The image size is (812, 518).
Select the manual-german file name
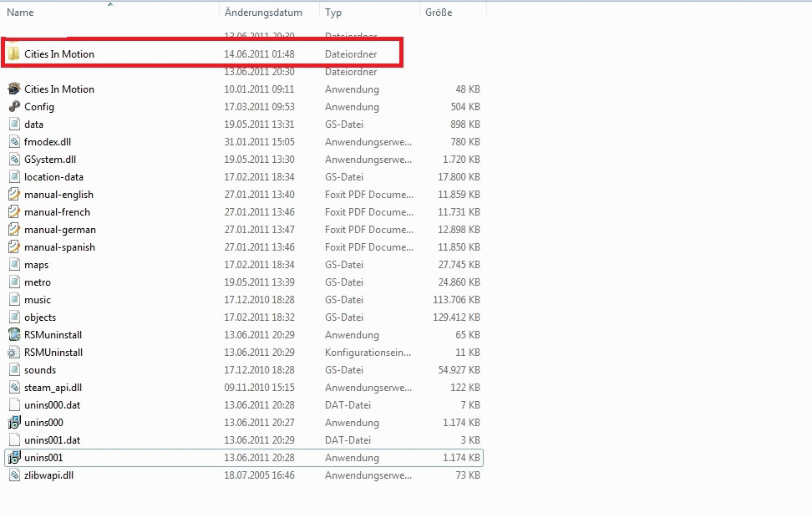(60, 230)
